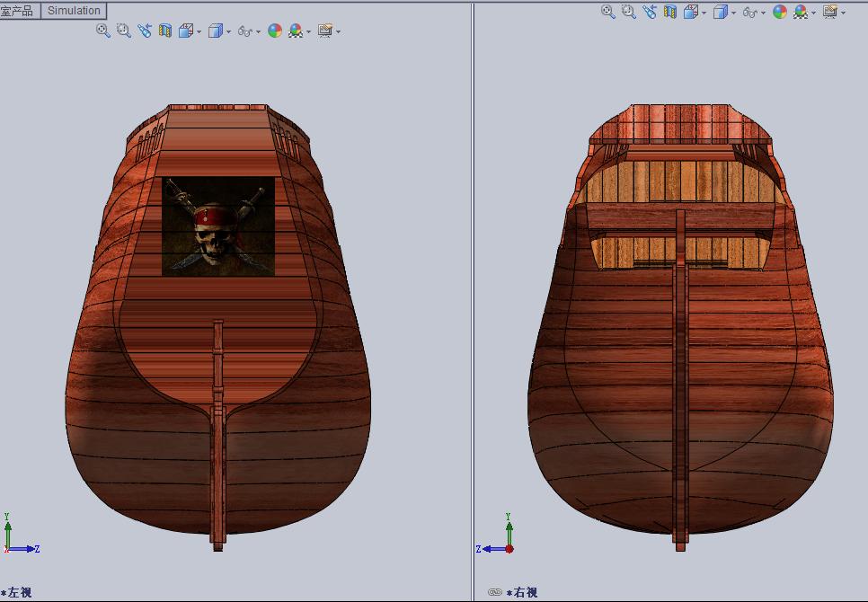Click Zoom to Fit in left viewport
This screenshot has width=868, height=602.
[x=103, y=31]
